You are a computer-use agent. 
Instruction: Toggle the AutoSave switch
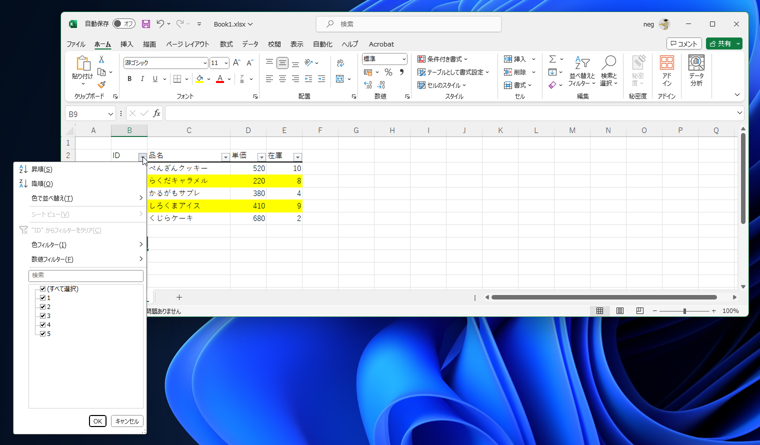124,24
